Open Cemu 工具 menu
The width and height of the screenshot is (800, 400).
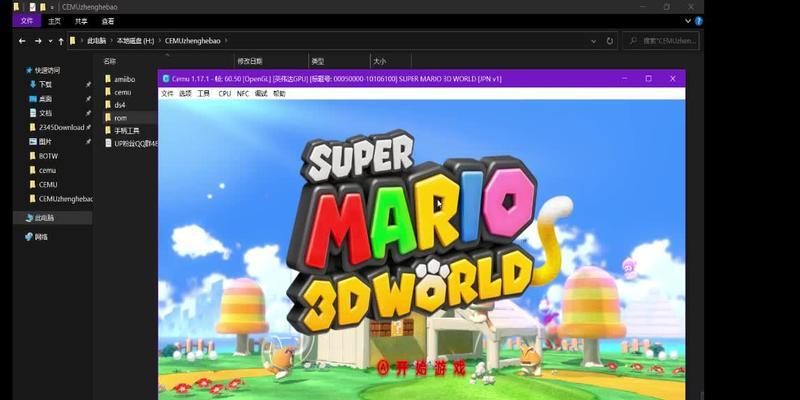[x=204, y=94]
